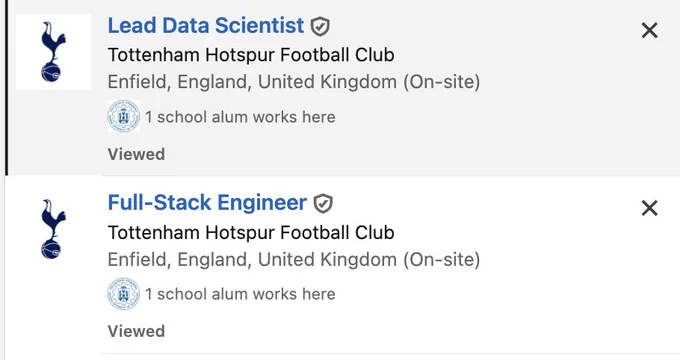Click company name under Lead Data Scientist
This screenshot has height=360, width=680.
(x=251, y=55)
